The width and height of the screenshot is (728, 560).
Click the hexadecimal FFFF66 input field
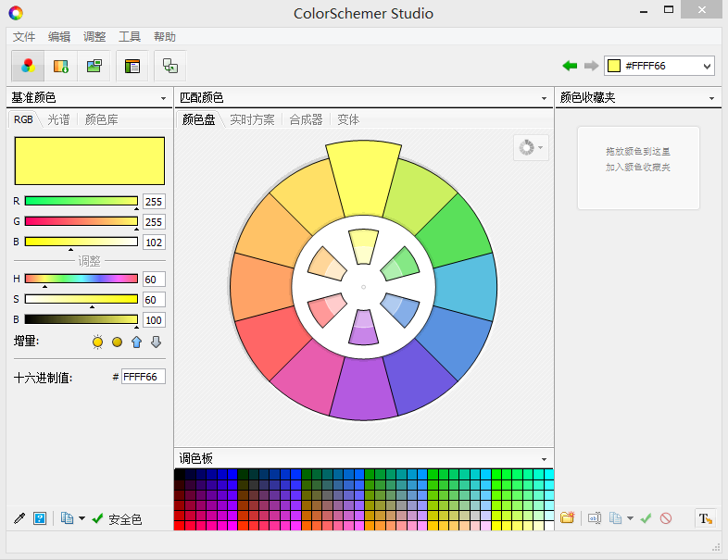pos(143,377)
